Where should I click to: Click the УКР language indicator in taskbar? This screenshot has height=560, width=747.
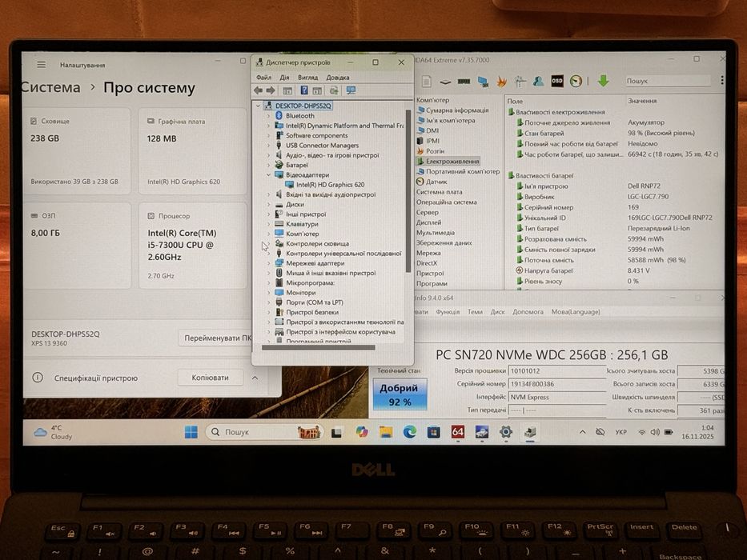pos(620,432)
